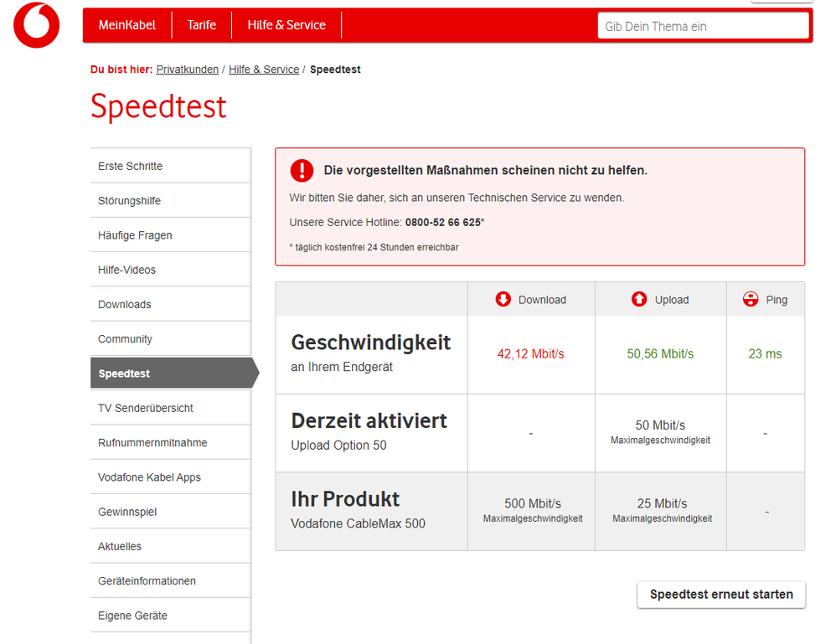Click the red Upload arrow icon
The height and width of the screenshot is (644, 836).
(639, 299)
